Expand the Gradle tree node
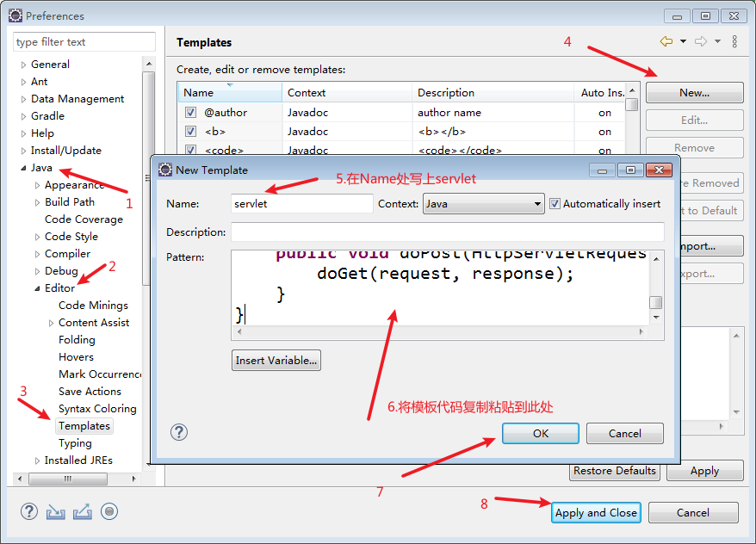This screenshot has width=756, height=544. pyautogui.click(x=23, y=116)
